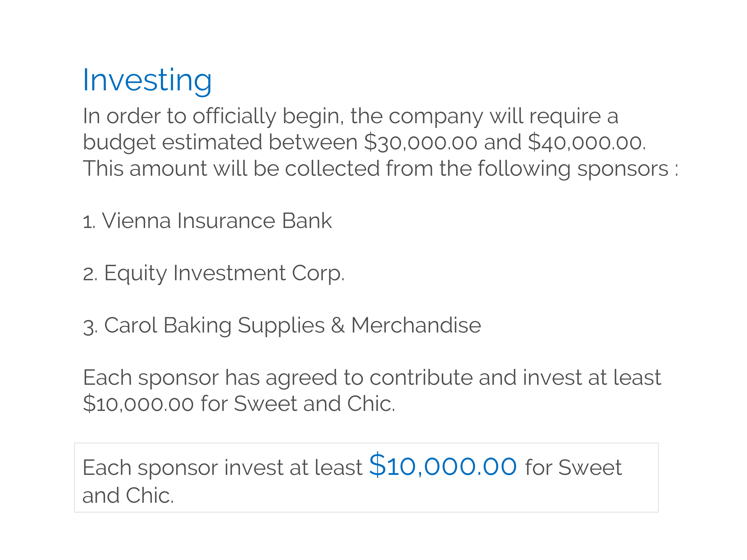Image resolution: width=747 pixels, height=560 pixels.
Task: Click 'This amount will be collected' sentence
Action: tap(380, 168)
